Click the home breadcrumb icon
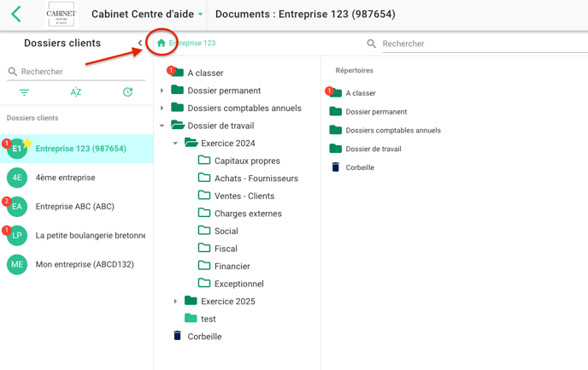This screenshot has height=370, width=588. coord(162,43)
